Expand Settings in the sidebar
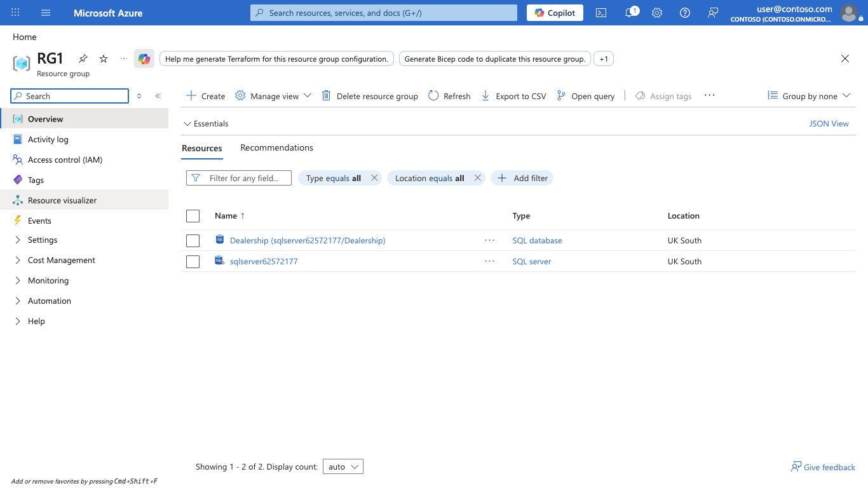Viewport: 868px width, 488px height. click(x=43, y=240)
